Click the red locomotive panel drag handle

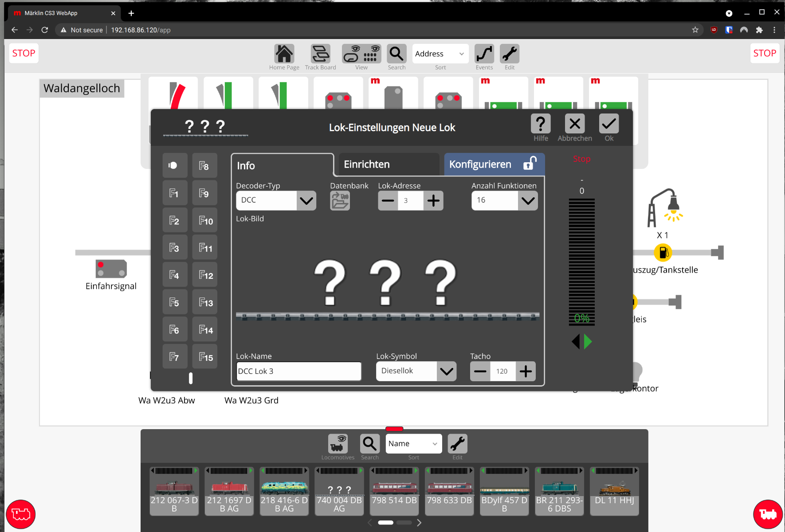coord(394,429)
